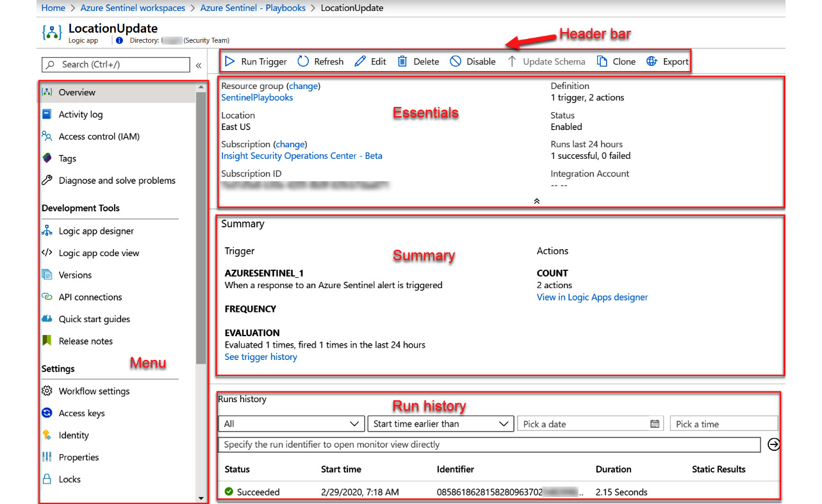Click the 2.15 Seconds duration value

[621, 492]
